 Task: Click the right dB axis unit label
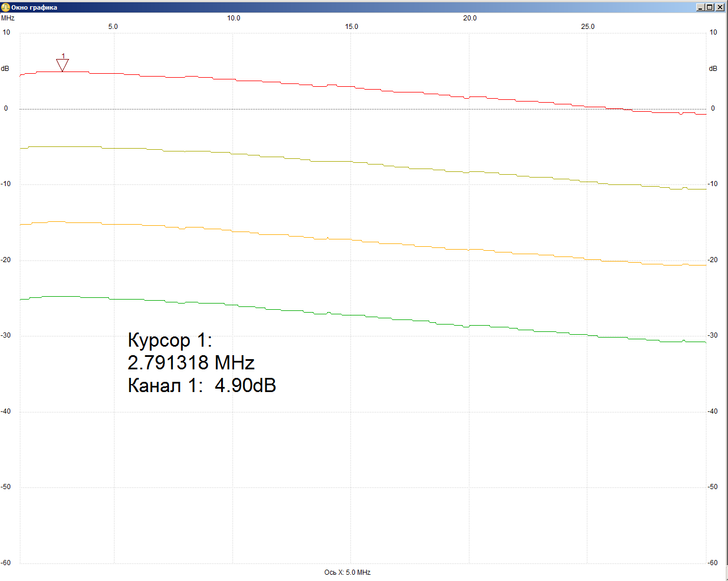coord(713,69)
